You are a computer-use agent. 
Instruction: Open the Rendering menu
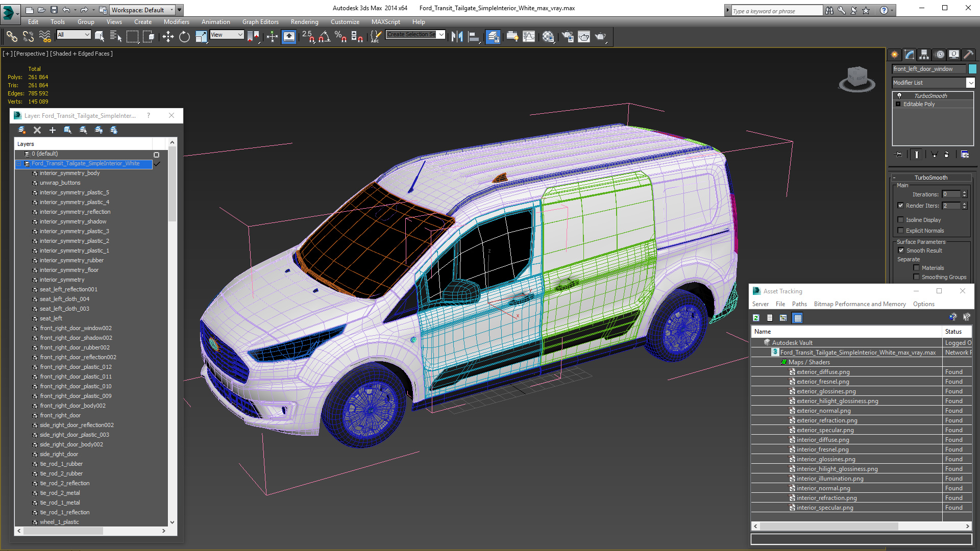[x=305, y=22]
